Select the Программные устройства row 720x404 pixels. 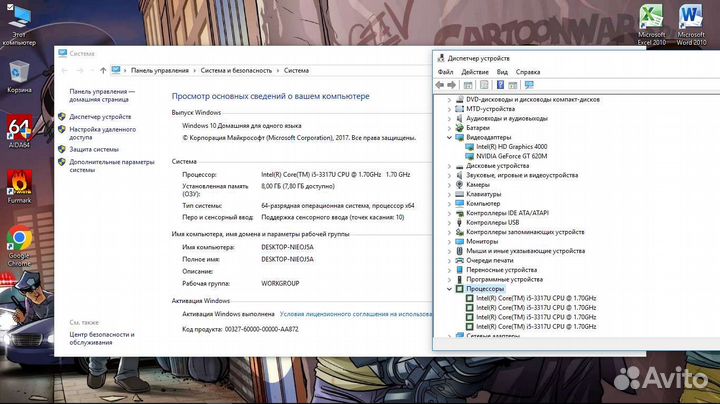504,280
